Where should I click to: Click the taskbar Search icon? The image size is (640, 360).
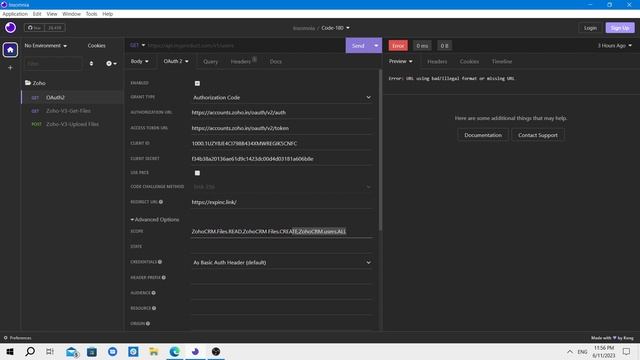tap(30, 351)
